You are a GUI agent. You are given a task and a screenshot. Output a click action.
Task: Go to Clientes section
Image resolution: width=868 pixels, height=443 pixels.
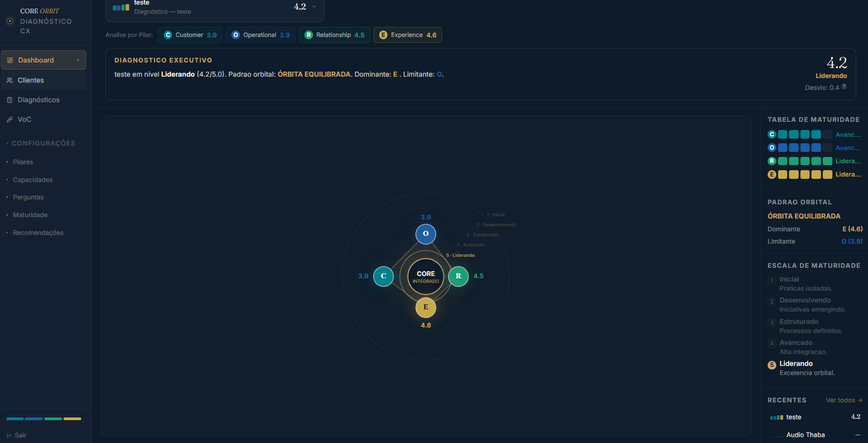(x=43, y=80)
